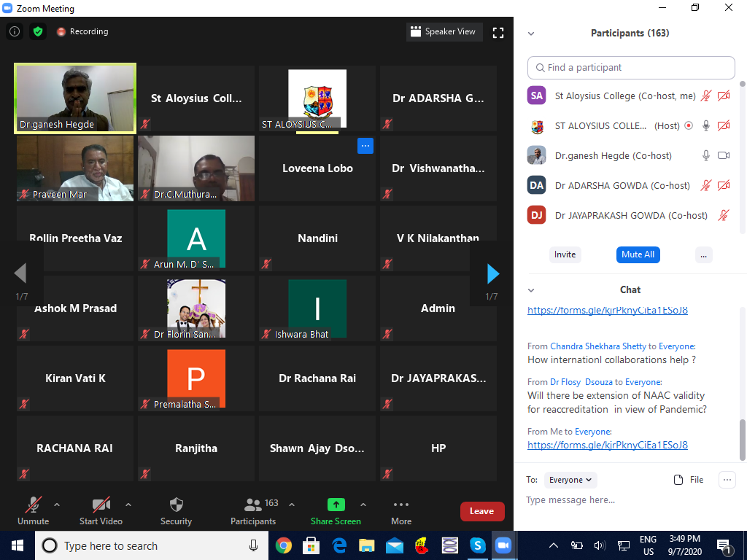Toggle video icon for Dr ADARSHA GOWDA in list
Viewport: 747px width, 560px height.
pyautogui.click(x=724, y=185)
